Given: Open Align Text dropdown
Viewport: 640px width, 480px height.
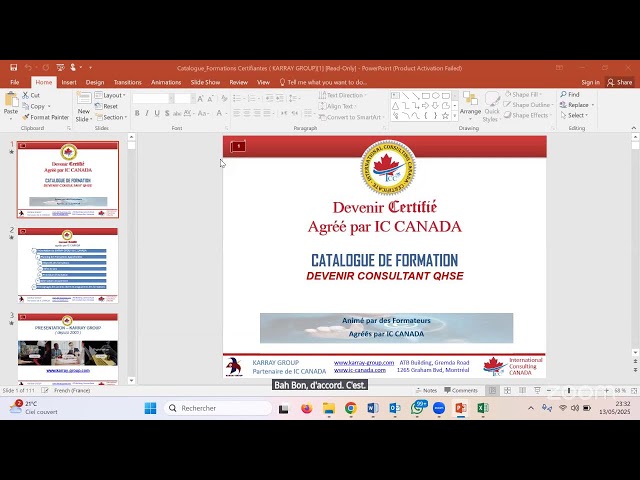Looking at the screenshot, I should click(338, 106).
